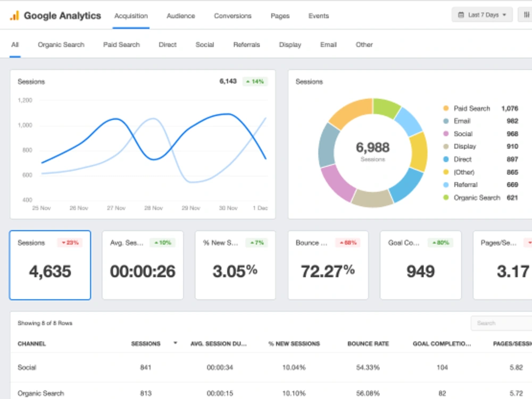Screen dimensions: 532x399
Task: Click the (Other) legend color dot
Action: (446, 172)
